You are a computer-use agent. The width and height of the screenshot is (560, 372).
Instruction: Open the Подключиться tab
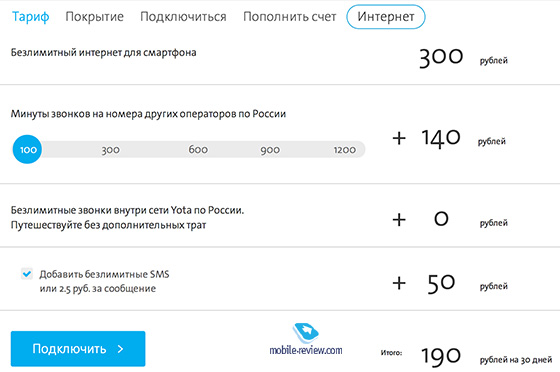point(183,17)
